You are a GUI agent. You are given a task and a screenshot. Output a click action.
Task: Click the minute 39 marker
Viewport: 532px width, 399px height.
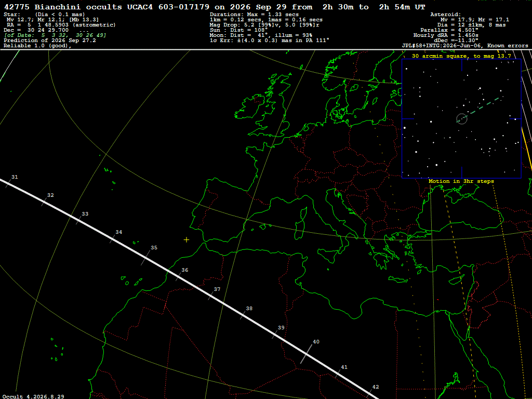[276, 332]
